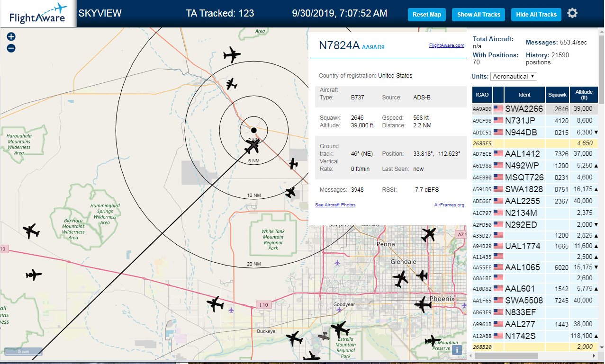Open the FlightAware.com link
Viewport: 605px width, 364px height.
447,45
